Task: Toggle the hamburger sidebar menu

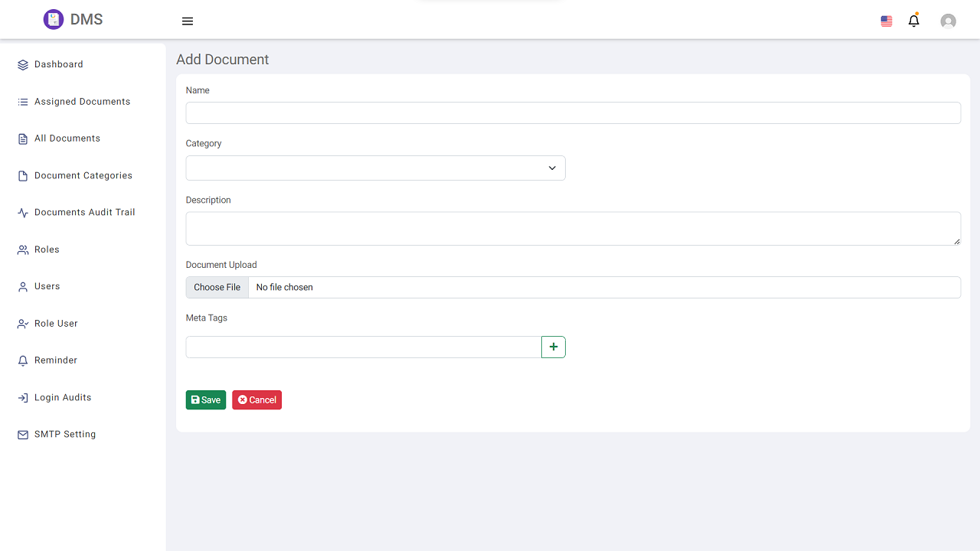Action: pos(188,21)
